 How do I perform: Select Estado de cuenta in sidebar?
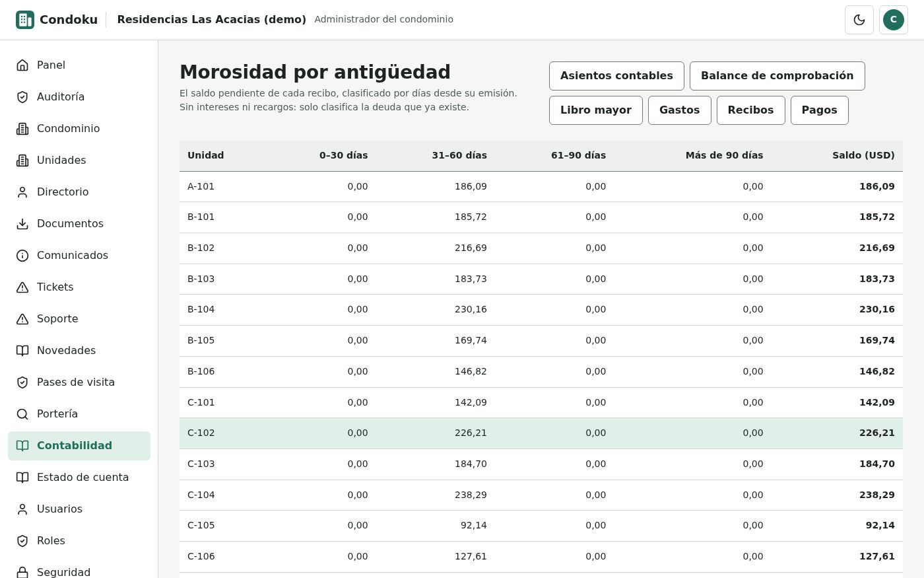79,477
